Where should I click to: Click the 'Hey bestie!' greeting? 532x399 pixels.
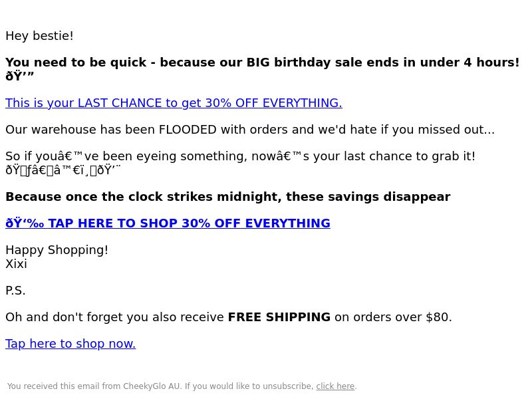coord(39,36)
